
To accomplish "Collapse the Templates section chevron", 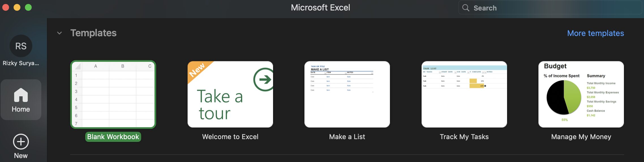I will click(x=59, y=33).
